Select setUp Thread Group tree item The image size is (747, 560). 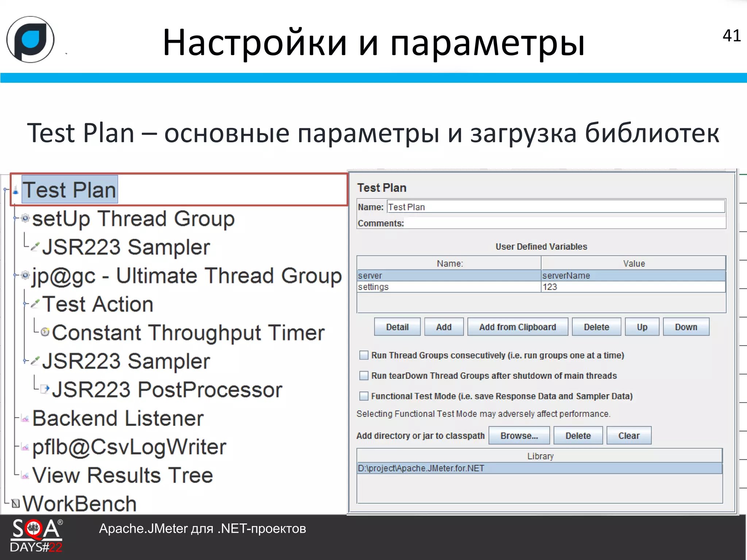click(x=133, y=218)
